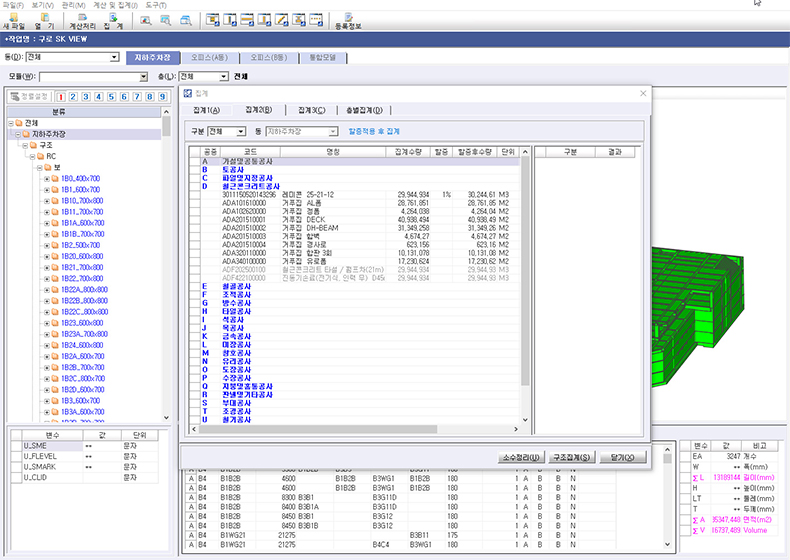Toggle tree level 7 button
This screenshot has height=560, width=790.
click(x=137, y=97)
